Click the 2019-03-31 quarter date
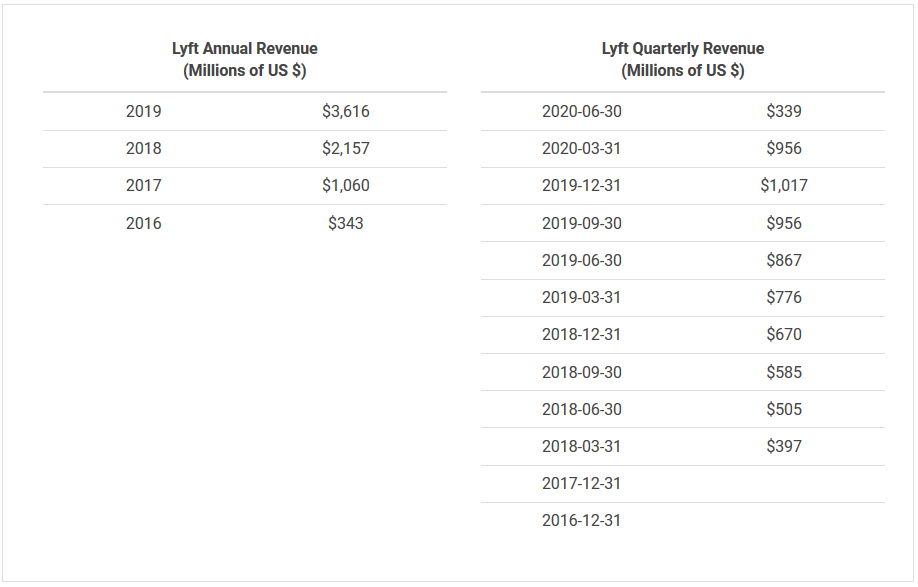This screenshot has width=918, height=587. (581, 297)
